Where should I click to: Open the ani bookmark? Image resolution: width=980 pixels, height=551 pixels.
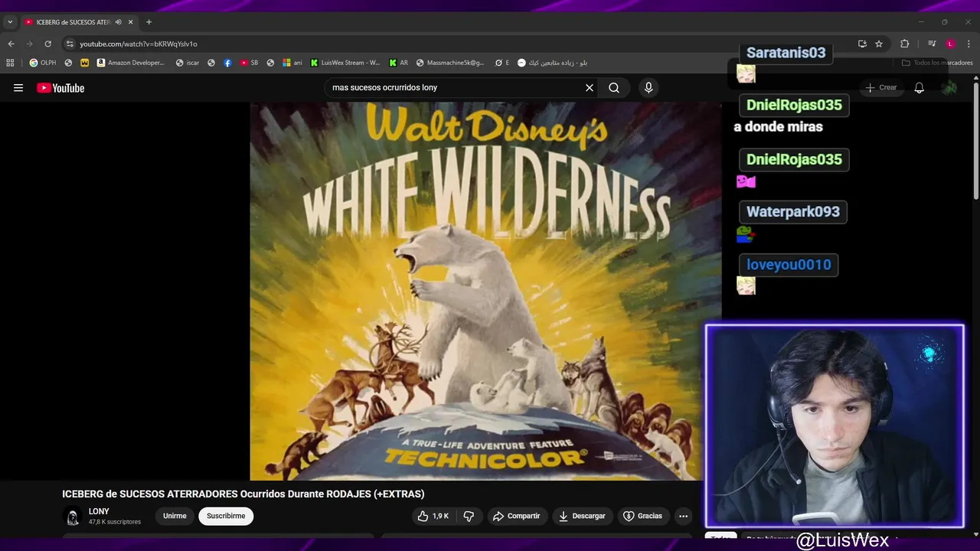tap(292, 63)
